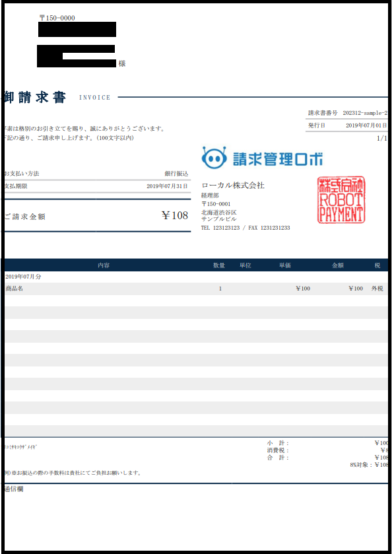Click the line containing (100文字以内)

[69, 138]
